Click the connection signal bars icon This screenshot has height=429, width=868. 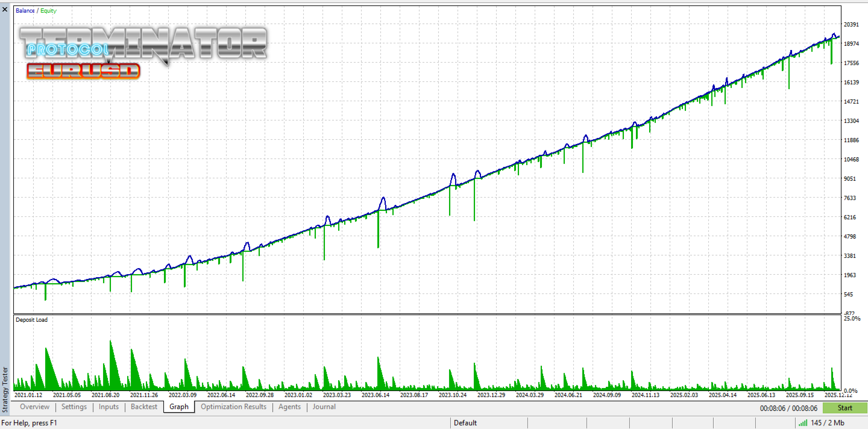pos(803,423)
